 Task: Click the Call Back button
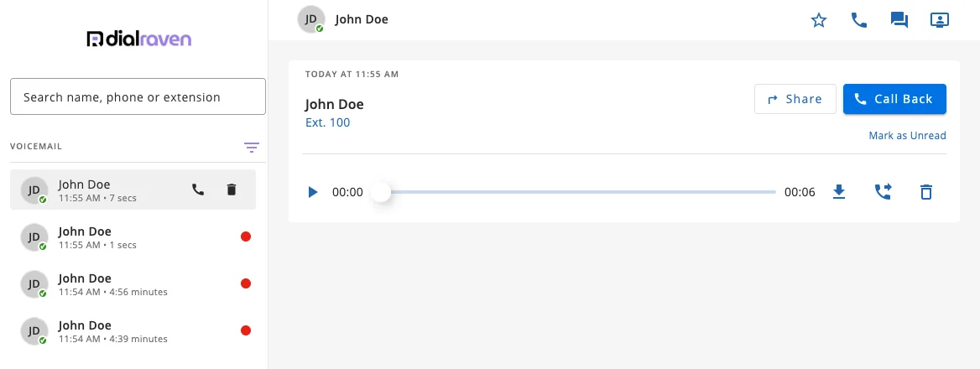click(x=894, y=99)
